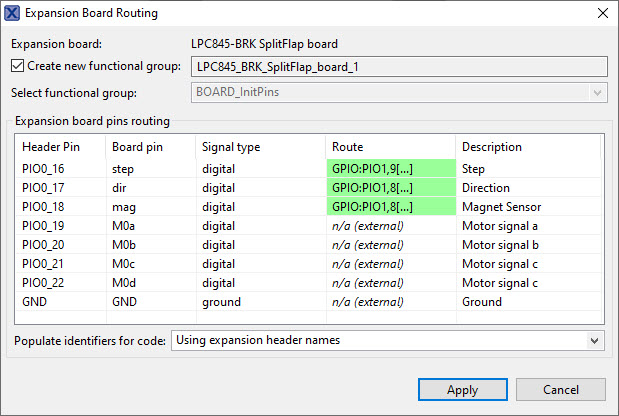Close the Expansion Board Routing dialog
This screenshot has width=619, height=416.
pyautogui.click(x=601, y=13)
